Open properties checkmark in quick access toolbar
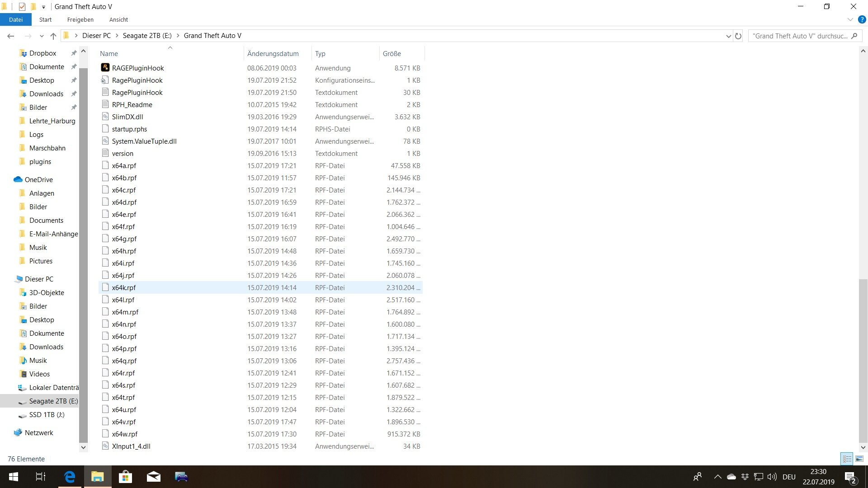This screenshot has width=868, height=488. (22, 6)
